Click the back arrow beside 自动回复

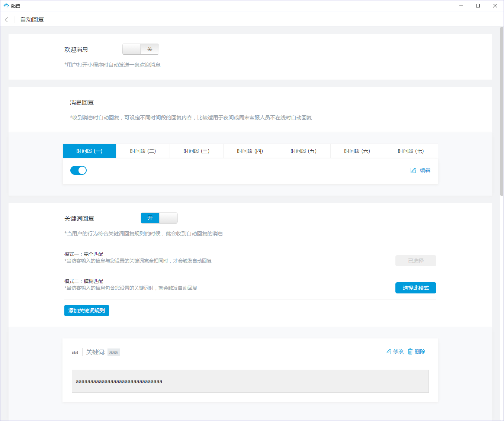[6, 20]
